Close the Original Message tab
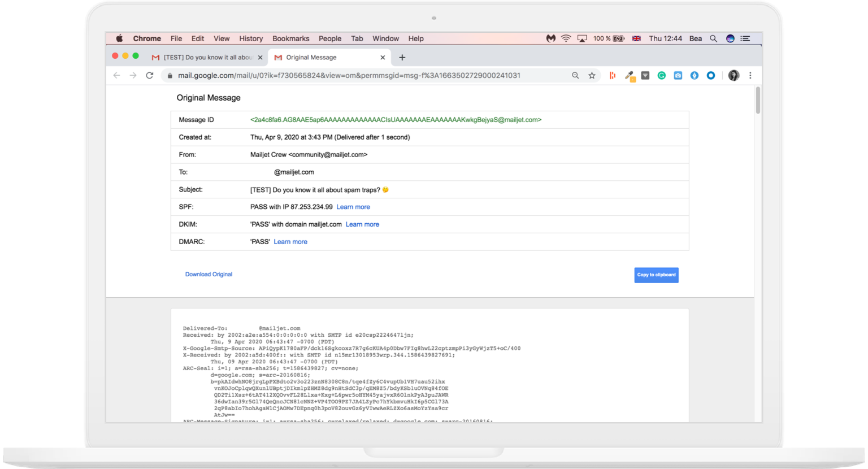 pos(383,57)
